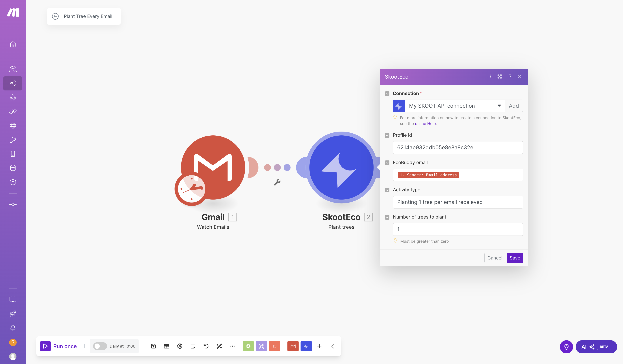Open scenario settings gear icon
The image size is (623, 364).
pyautogui.click(x=180, y=346)
